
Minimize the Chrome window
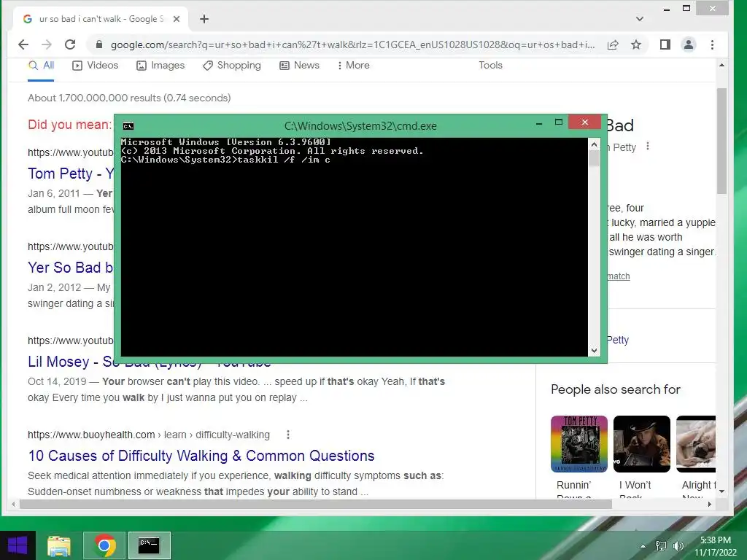(x=667, y=9)
